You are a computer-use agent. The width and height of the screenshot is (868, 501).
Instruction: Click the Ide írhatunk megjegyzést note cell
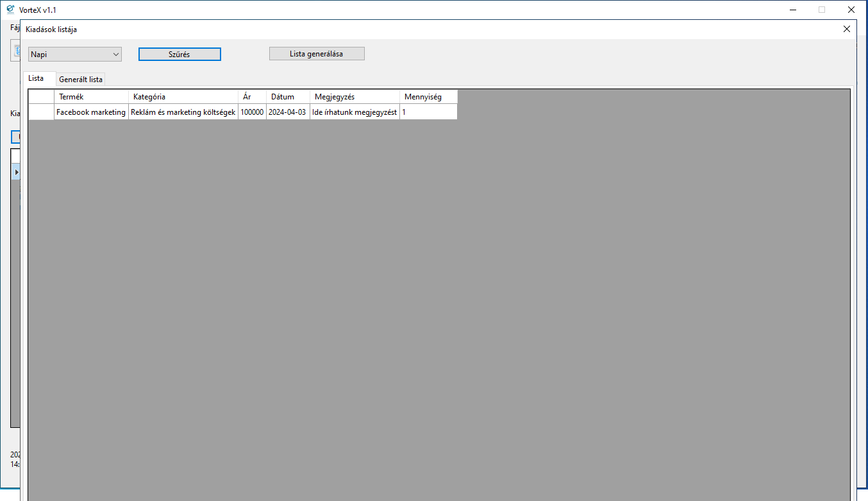pyautogui.click(x=355, y=112)
